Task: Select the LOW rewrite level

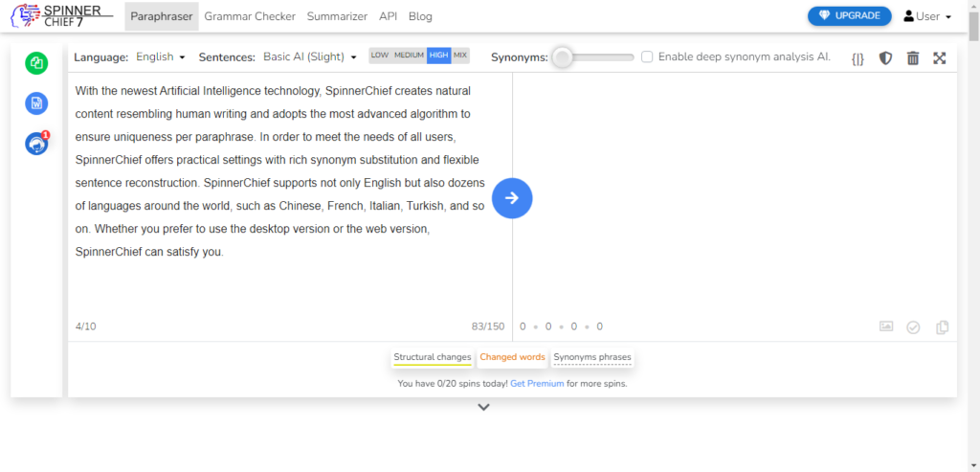Action: (380, 56)
